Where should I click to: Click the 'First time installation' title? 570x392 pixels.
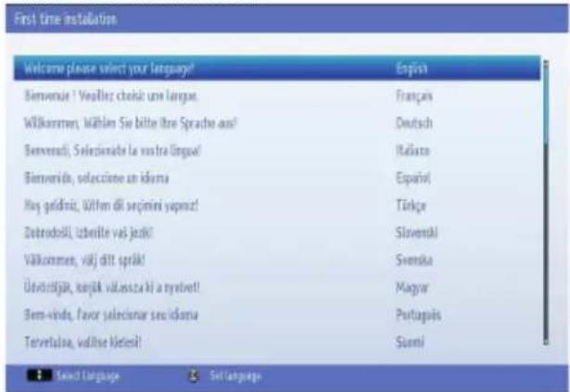[66, 19]
